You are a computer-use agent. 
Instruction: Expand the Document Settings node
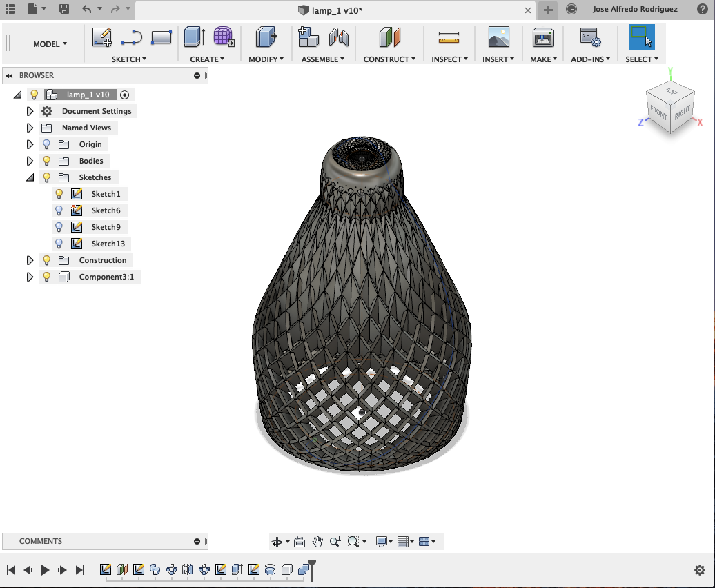pyautogui.click(x=30, y=111)
